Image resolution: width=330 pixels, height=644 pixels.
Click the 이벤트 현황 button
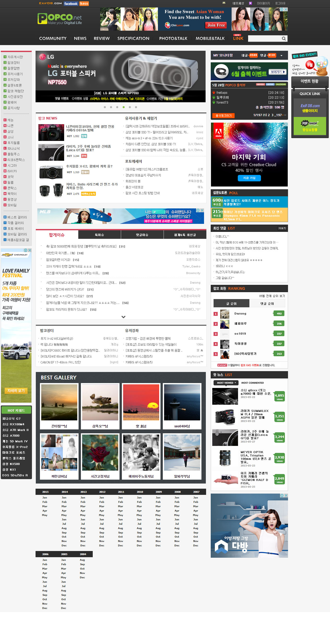click(310, 81)
